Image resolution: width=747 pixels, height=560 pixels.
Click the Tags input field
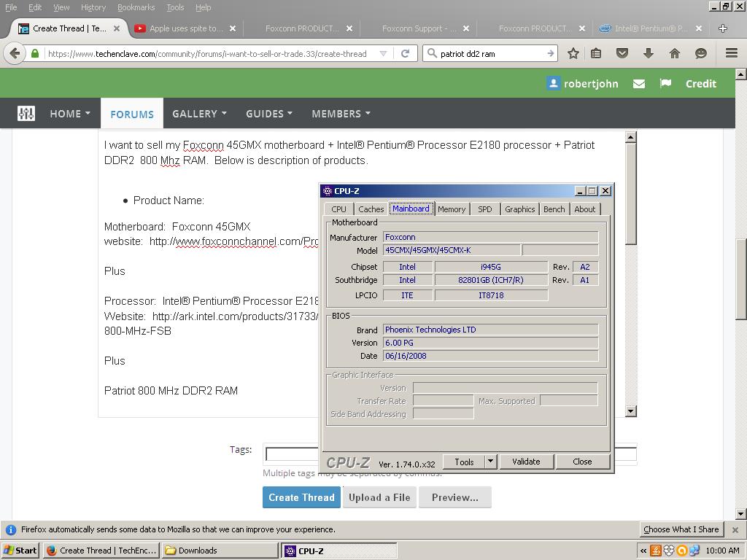coord(451,454)
